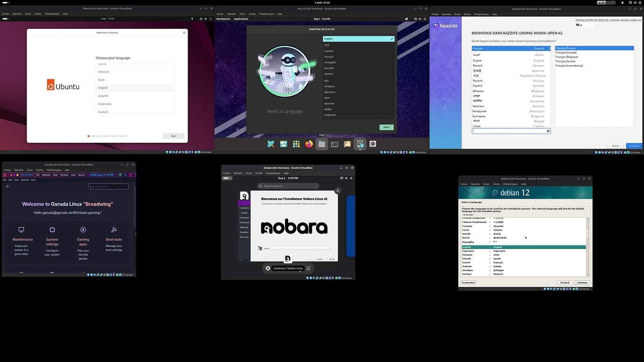Open the Applications menu in Pop!_OS
The height and width of the screenshot is (362, 644).
pyautogui.click(x=241, y=19)
